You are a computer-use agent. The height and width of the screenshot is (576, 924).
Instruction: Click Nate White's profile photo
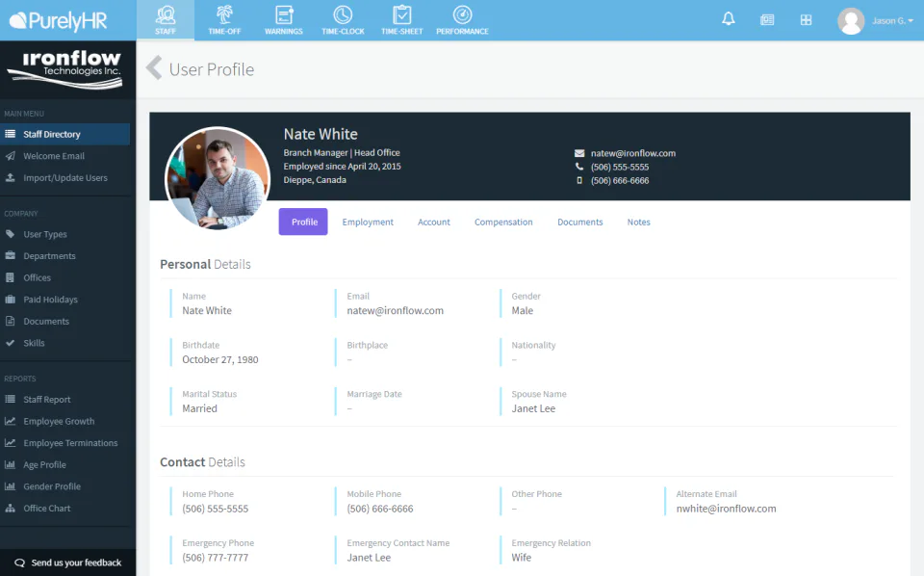point(218,178)
